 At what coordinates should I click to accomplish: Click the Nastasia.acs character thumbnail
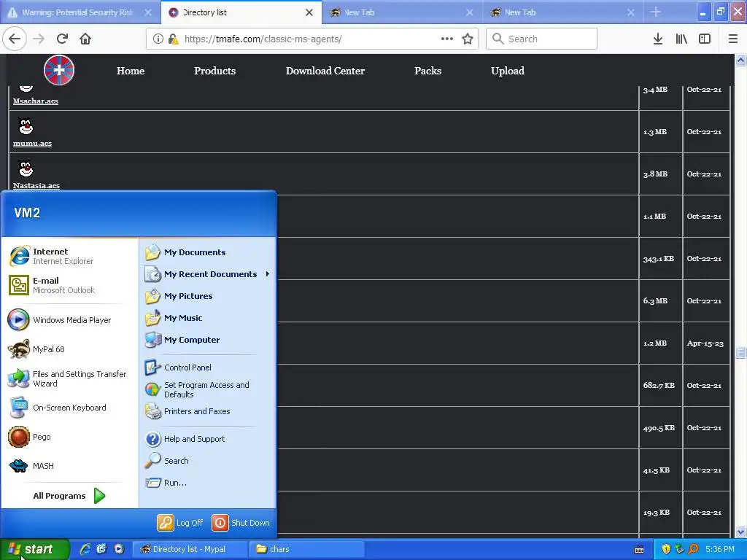(x=26, y=169)
